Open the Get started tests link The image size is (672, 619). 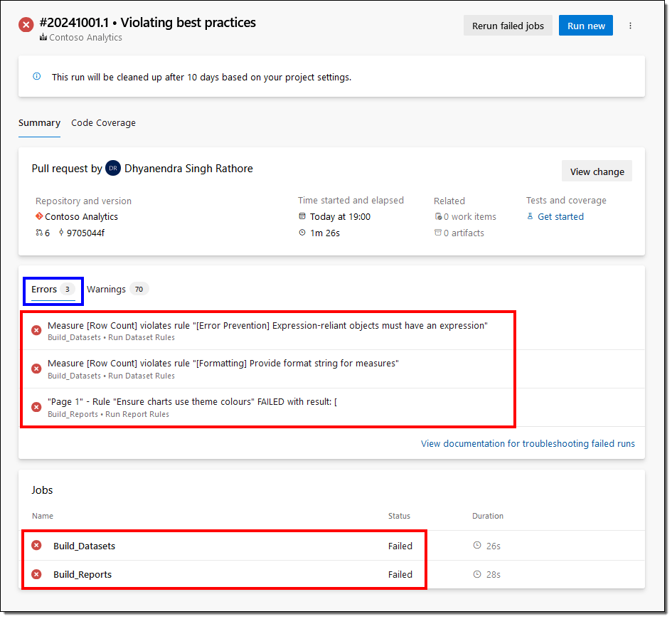(x=560, y=216)
